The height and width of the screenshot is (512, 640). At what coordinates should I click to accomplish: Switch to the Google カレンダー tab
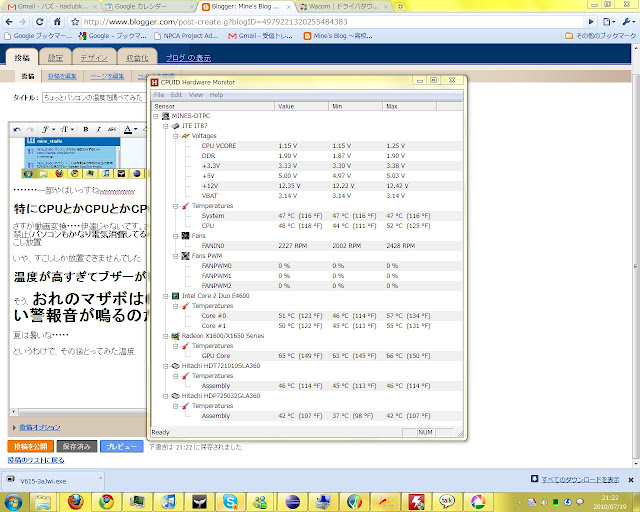(148, 7)
